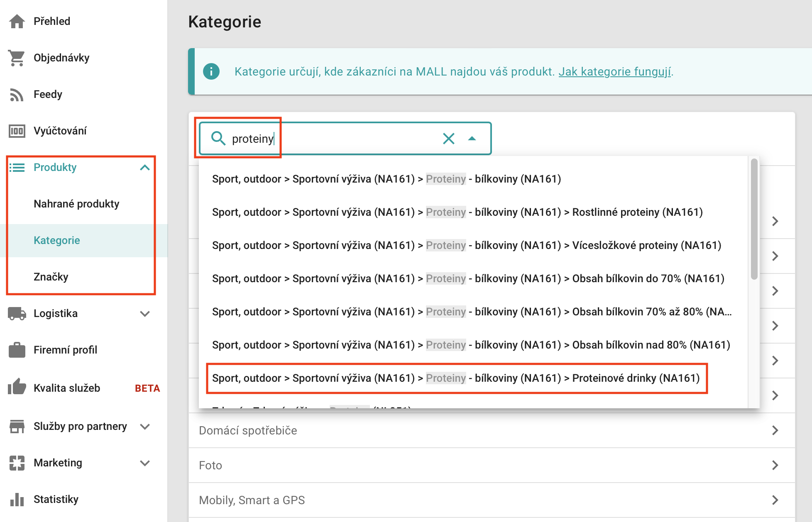
Task: Click the thumbs-up Kvalita služeb icon
Action: click(17, 388)
